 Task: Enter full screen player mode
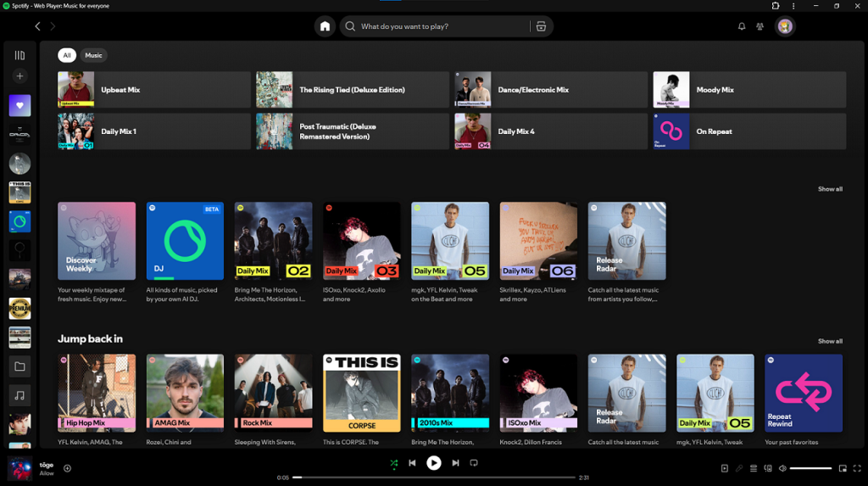coord(857,468)
